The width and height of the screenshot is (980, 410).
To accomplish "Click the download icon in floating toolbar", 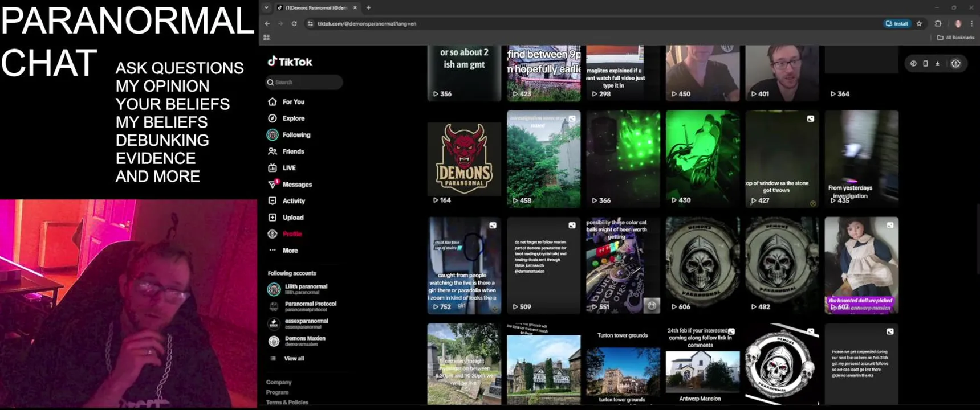I will tap(937, 63).
